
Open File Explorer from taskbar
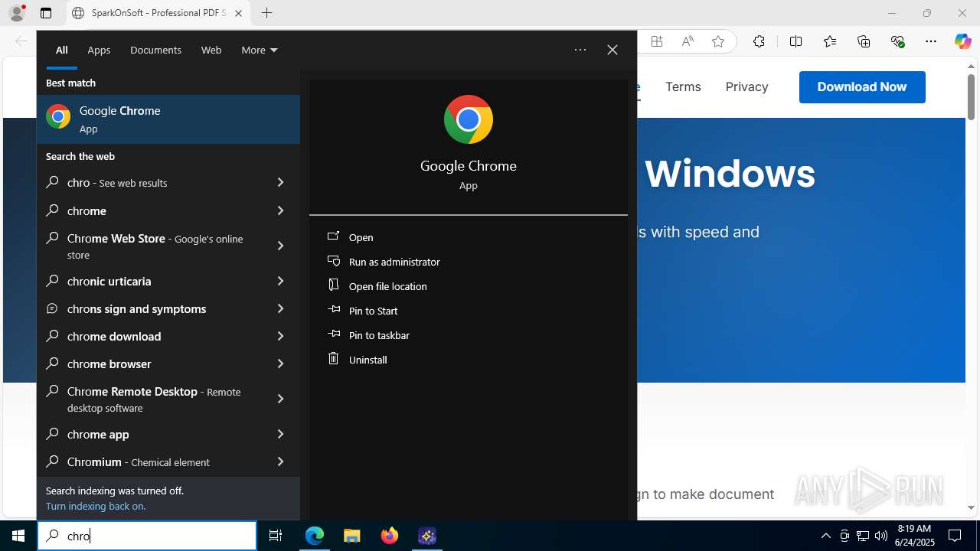click(352, 536)
